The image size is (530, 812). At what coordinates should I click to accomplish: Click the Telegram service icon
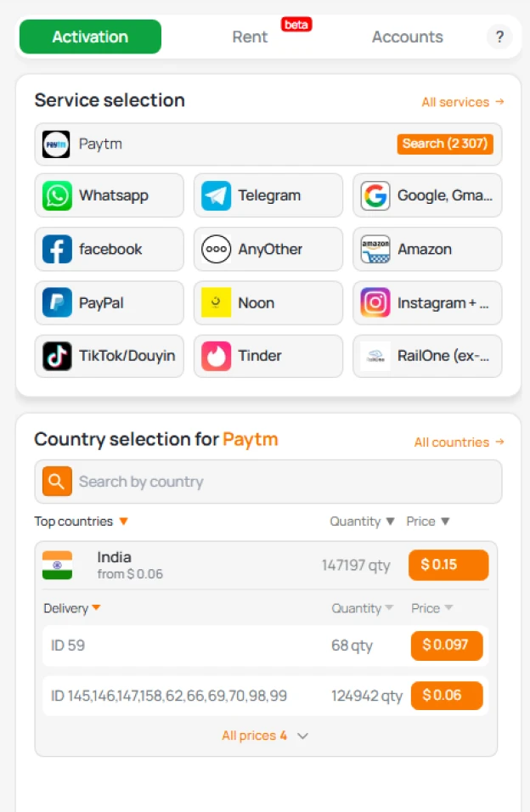pyautogui.click(x=216, y=195)
